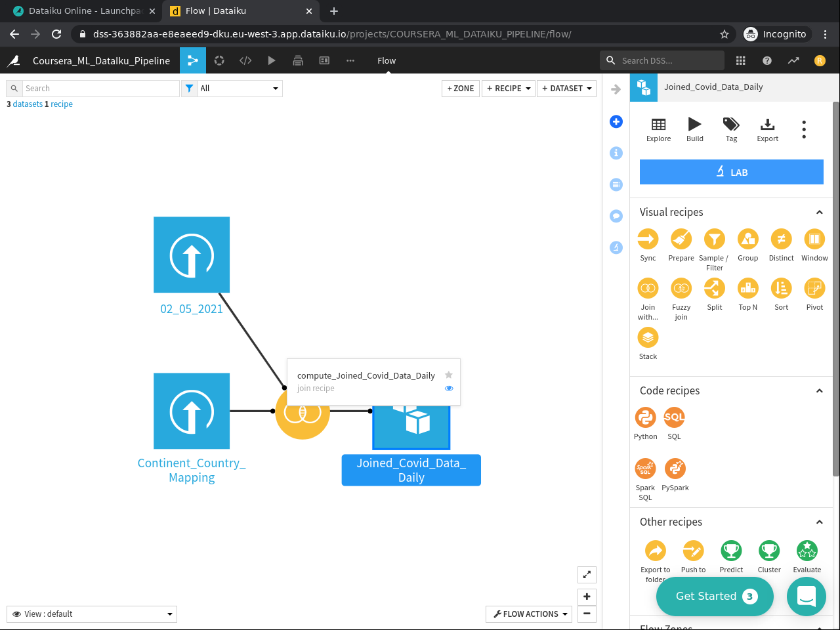The image size is (840, 630).
Task: Open the Flow navigation icon
Action: click(193, 60)
